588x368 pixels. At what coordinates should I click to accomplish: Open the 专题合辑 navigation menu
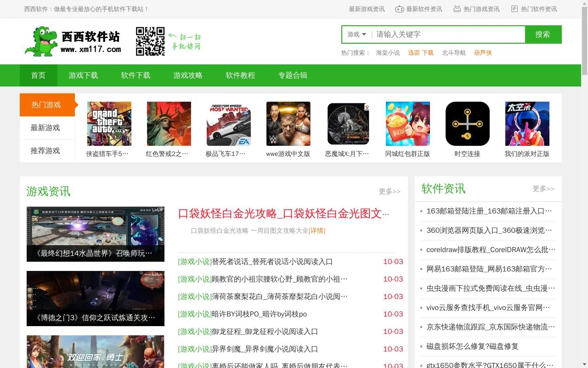tap(293, 75)
